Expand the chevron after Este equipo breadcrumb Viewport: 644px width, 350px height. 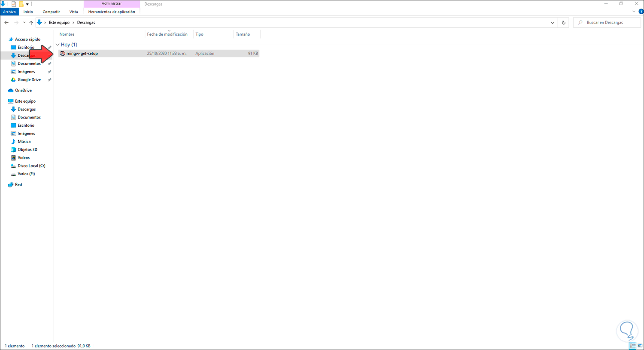pos(73,22)
